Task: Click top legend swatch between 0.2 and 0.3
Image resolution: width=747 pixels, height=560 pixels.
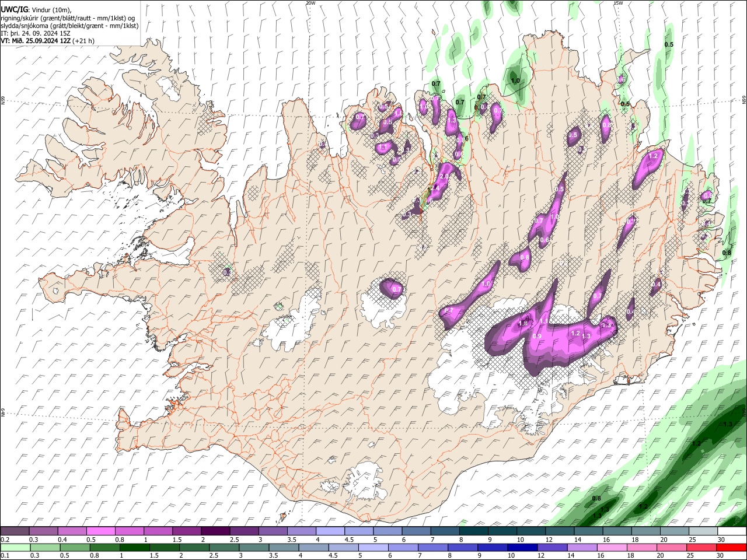Action: (15, 531)
